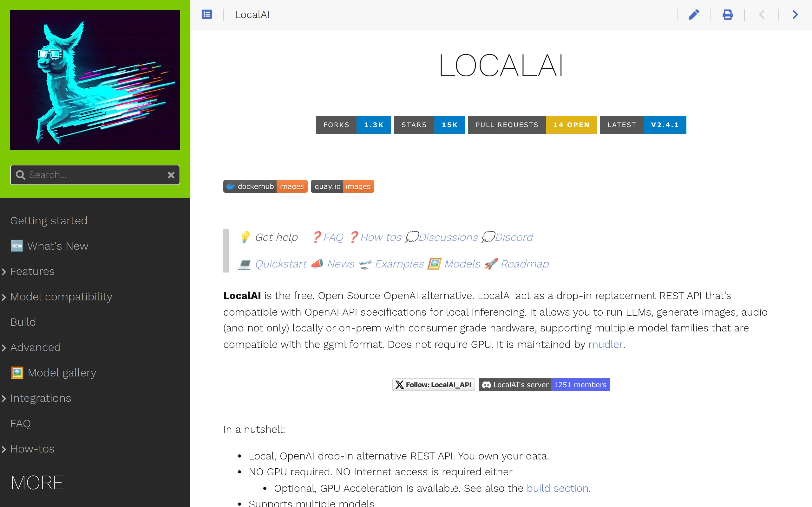The width and height of the screenshot is (812, 507).
Task: Click the Docker whale icon on dockerhub badge
Action: point(231,186)
